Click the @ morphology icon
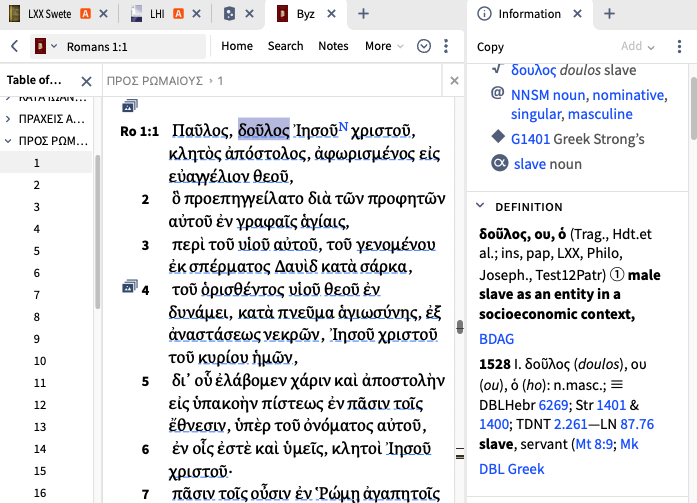This screenshot has height=503, width=697. pos(497,93)
